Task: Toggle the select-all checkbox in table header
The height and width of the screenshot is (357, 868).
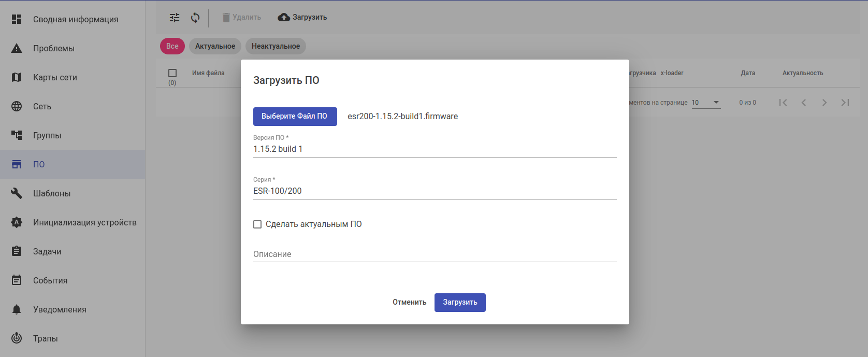Action: 172,73
